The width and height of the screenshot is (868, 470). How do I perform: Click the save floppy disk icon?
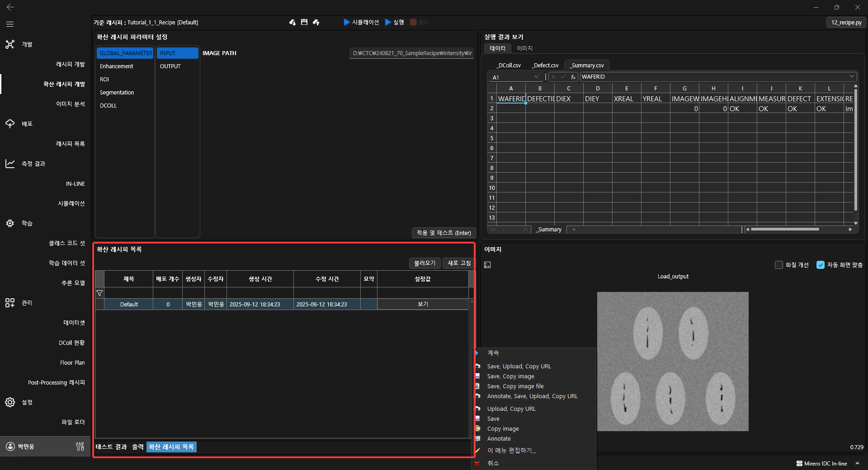(x=304, y=22)
